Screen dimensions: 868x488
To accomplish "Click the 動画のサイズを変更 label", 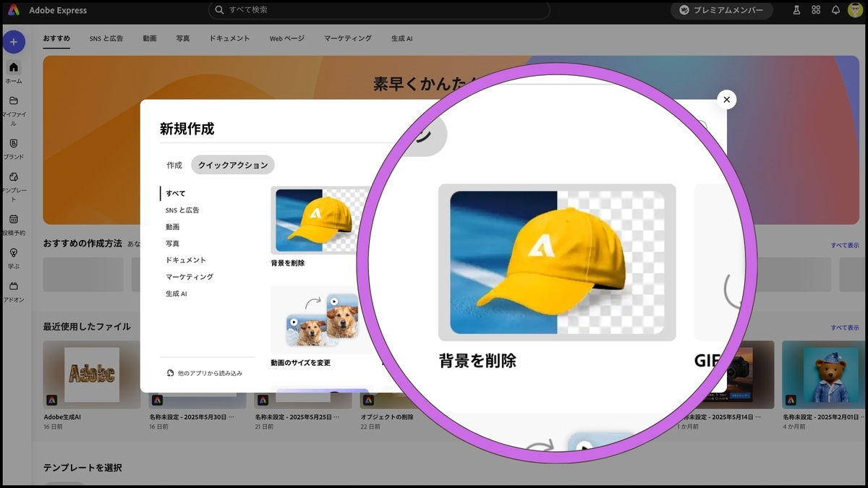I will [300, 363].
